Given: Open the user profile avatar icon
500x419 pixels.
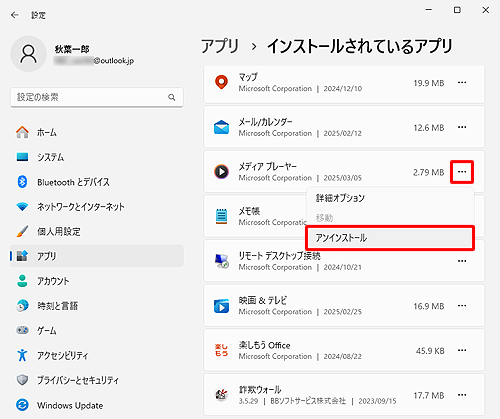Looking at the screenshot, I should 29,54.
